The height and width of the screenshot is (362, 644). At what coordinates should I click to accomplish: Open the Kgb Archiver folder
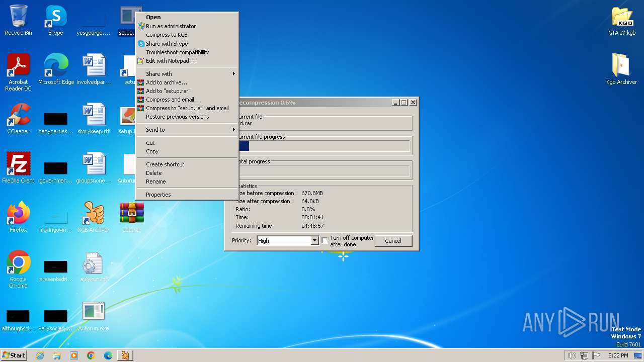(x=622, y=69)
